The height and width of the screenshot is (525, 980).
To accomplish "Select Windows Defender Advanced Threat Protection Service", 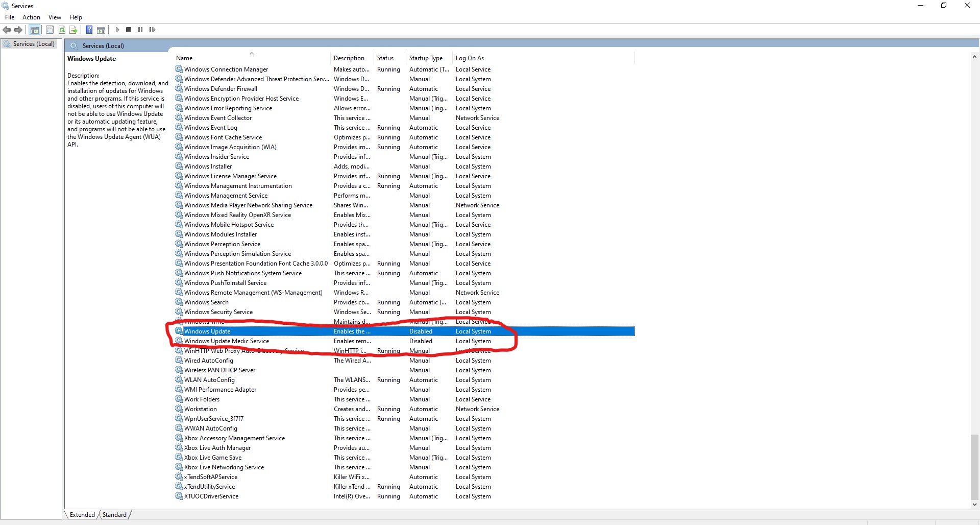I will pos(404,79).
